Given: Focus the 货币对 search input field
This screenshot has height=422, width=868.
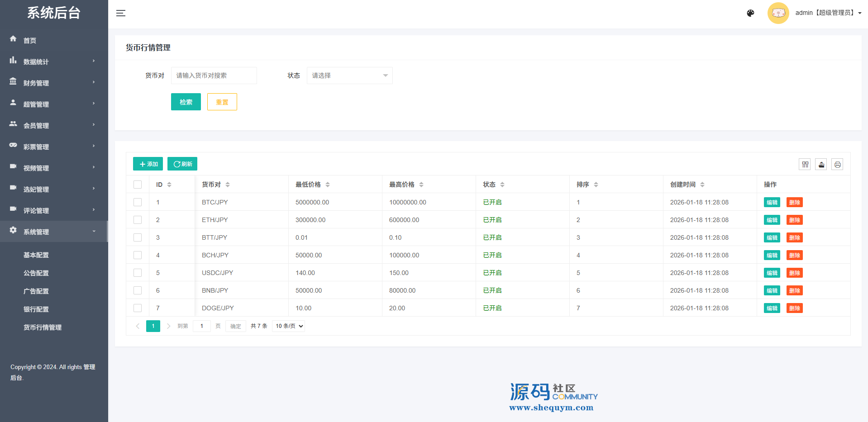Looking at the screenshot, I should click(x=214, y=76).
